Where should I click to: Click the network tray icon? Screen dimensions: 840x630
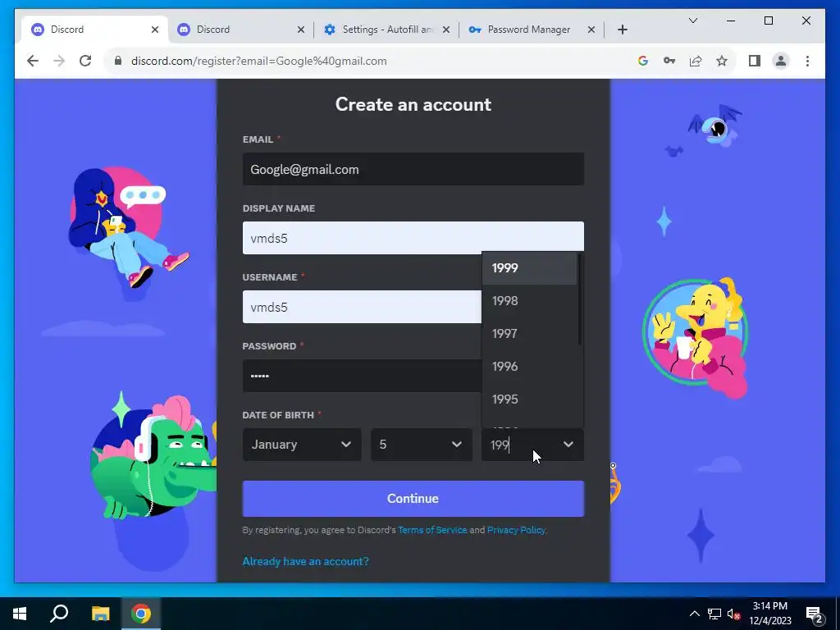coord(714,614)
